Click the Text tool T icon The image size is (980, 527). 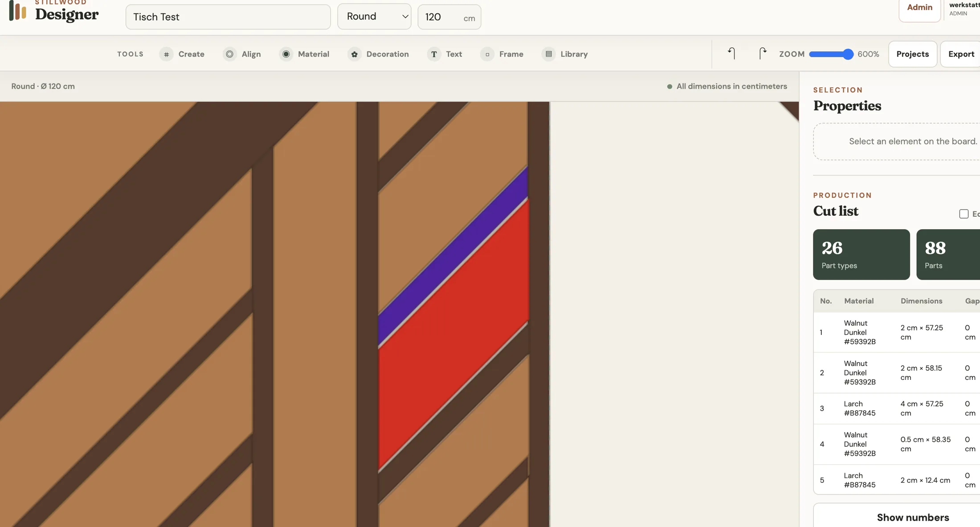434,54
